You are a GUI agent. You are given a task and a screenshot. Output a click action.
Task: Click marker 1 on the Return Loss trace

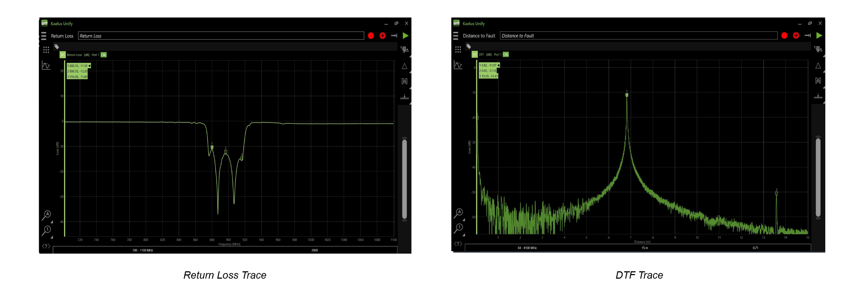click(x=212, y=147)
